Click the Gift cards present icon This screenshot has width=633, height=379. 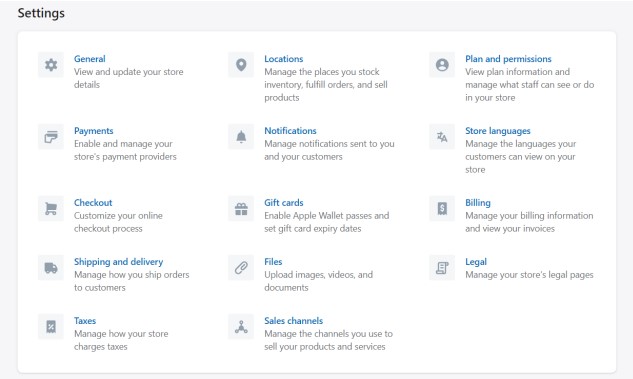point(241,209)
